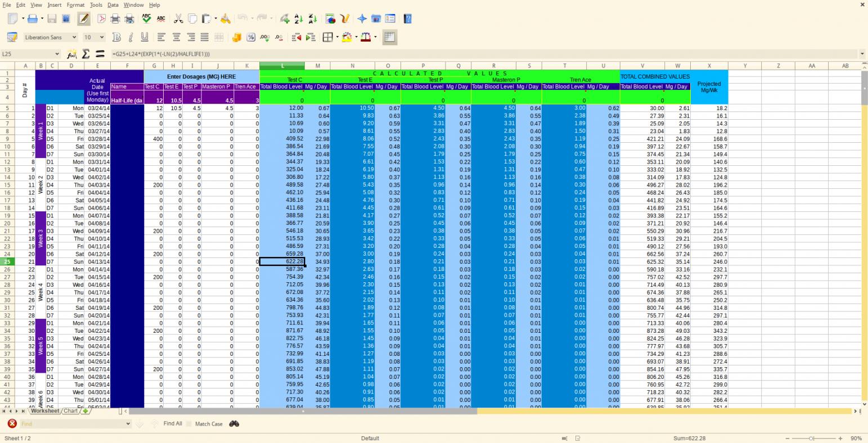Enable the Match Case checkbox
Screen dimensions: 868x443
point(189,424)
